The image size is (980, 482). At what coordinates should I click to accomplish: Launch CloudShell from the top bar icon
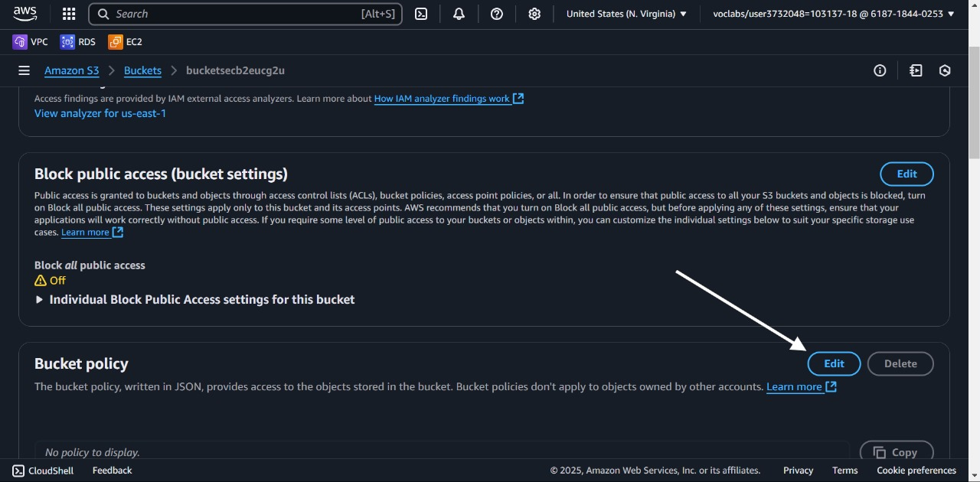[421, 14]
